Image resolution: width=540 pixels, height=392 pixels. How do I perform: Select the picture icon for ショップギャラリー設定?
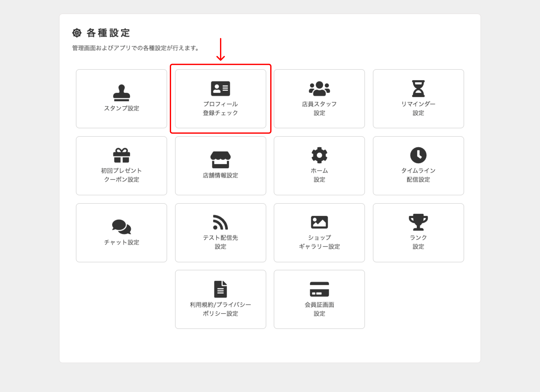[319, 222]
